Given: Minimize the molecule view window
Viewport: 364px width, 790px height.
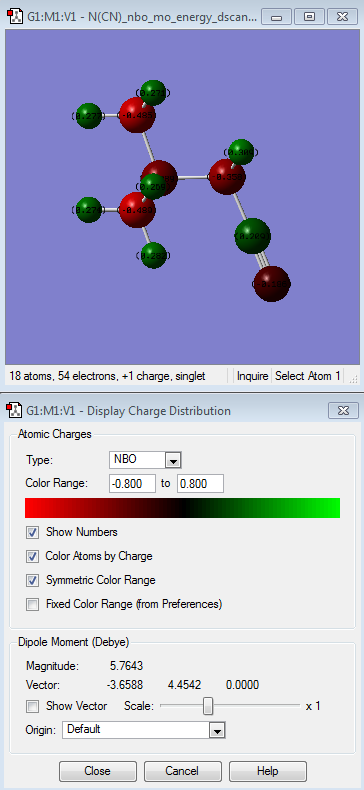Looking at the screenshot, I should click(x=276, y=17).
